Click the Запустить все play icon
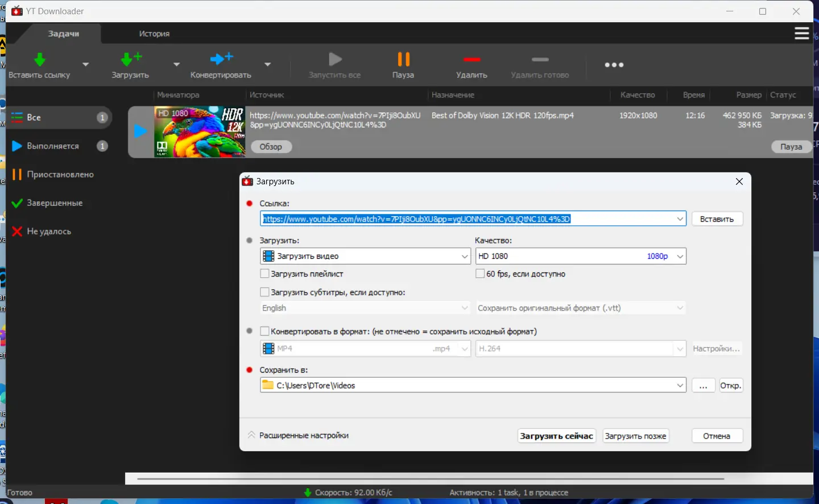Screen dimensions: 819x504 [335, 59]
